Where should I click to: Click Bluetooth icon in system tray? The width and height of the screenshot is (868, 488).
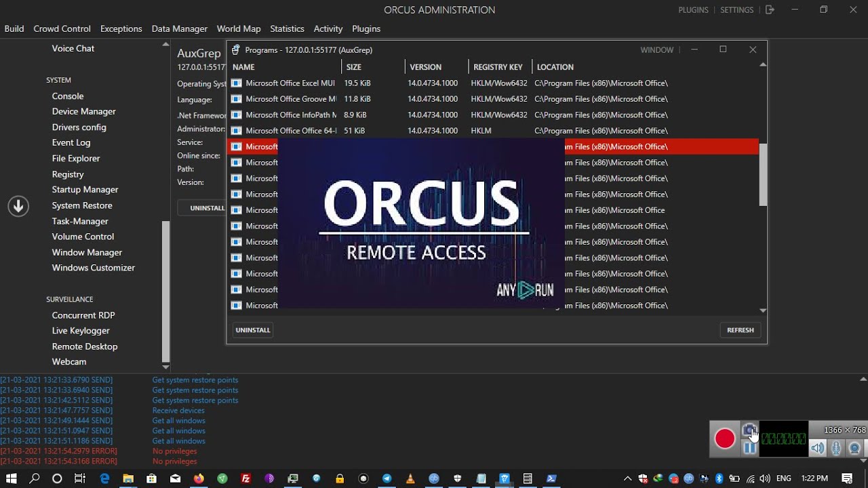point(719,479)
